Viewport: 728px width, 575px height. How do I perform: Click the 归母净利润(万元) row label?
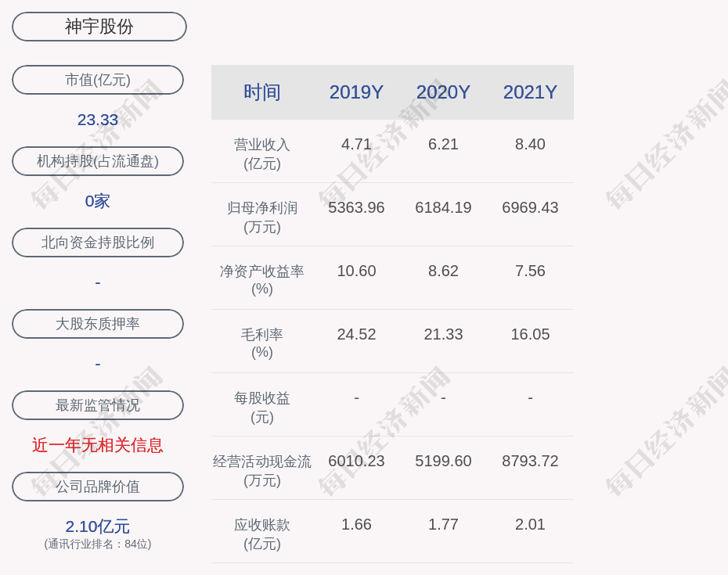(x=262, y=217)
